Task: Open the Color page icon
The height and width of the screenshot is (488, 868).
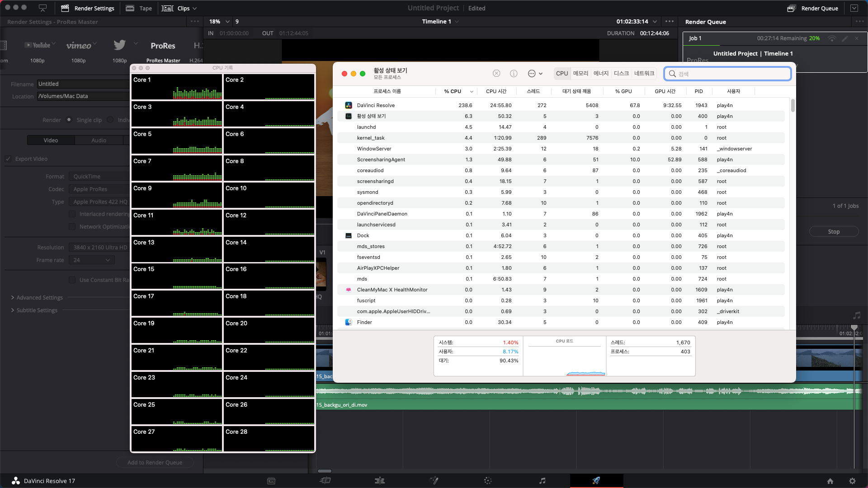Action: tap(488, 481)
